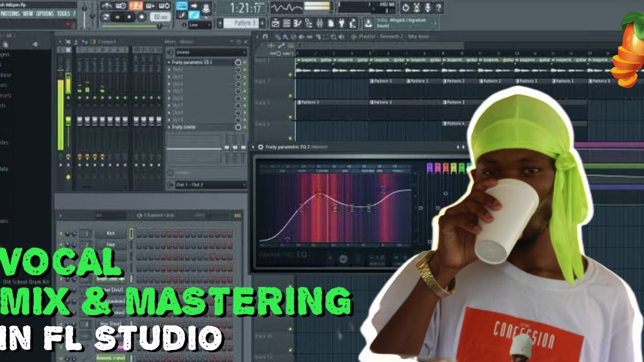Click the transport Stop button
Image resolution: width=644 pixels, height=362 pixels.
[x=129, y=17]
